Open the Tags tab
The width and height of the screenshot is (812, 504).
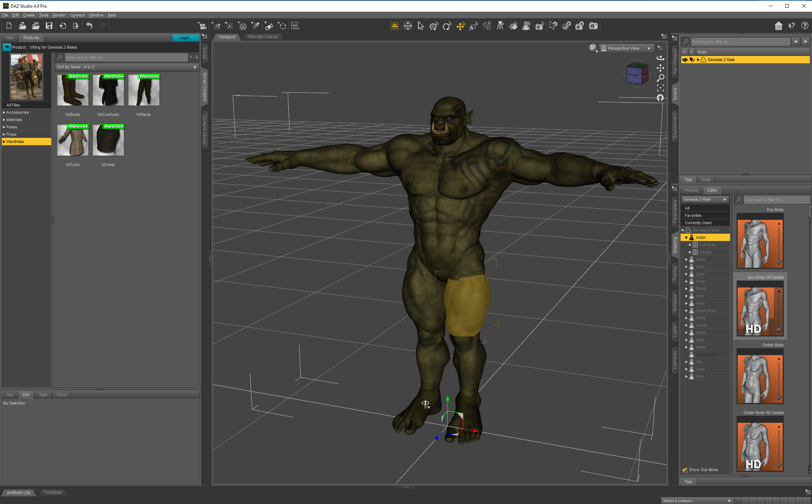point(43,395)
